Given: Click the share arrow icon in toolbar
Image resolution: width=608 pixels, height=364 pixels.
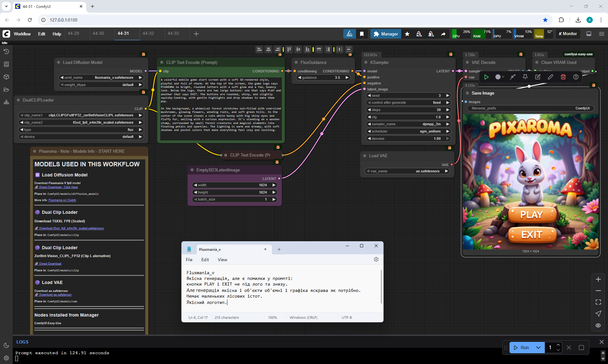Looking at the screenshot, I should (x=443, y=34).
